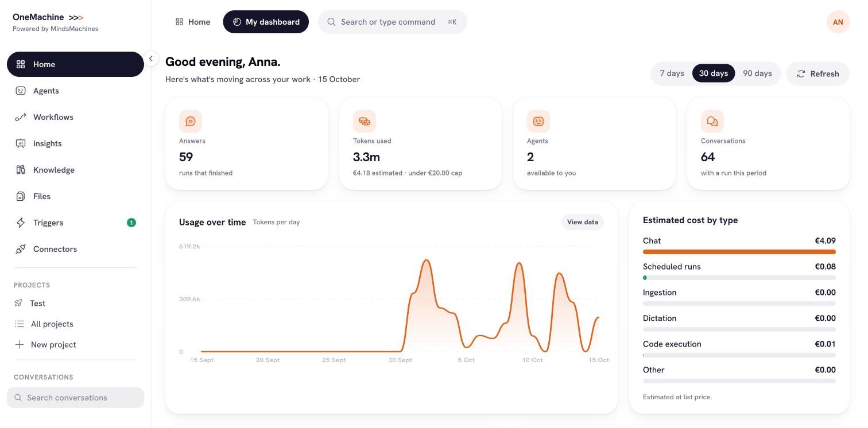This screenshot has width=868, height=428.
Task: Open Agents from the sidebar
Action: coord(75,91)
